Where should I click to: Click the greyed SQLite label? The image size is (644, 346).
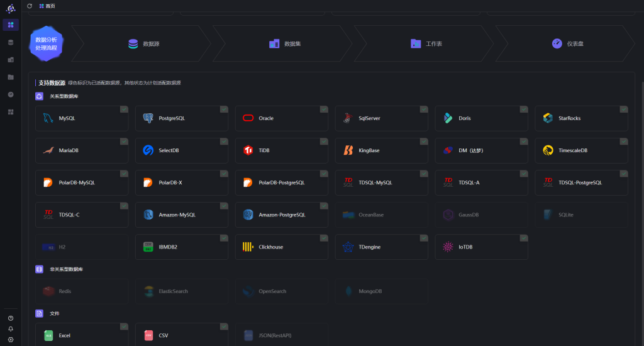566,215
